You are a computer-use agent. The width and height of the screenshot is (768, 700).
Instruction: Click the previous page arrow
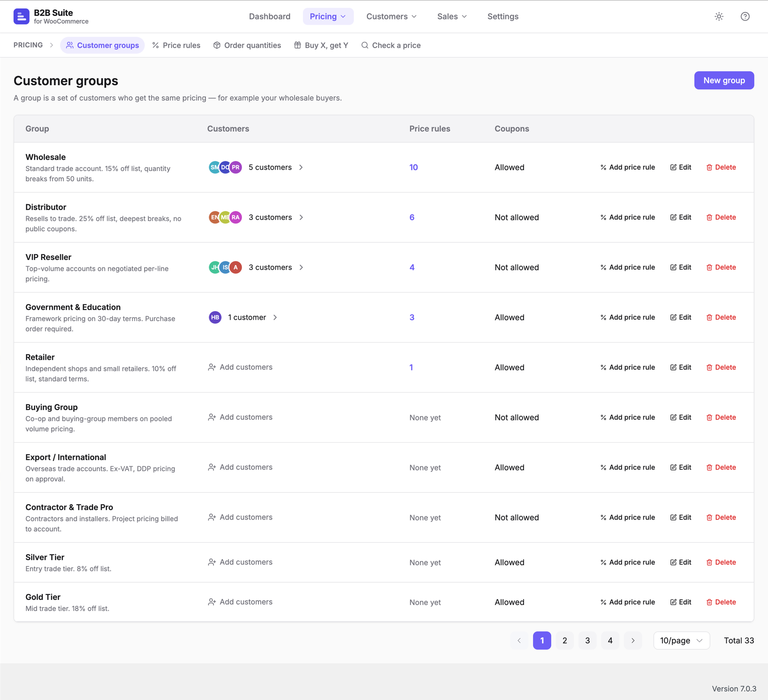[x=519, y=640]
